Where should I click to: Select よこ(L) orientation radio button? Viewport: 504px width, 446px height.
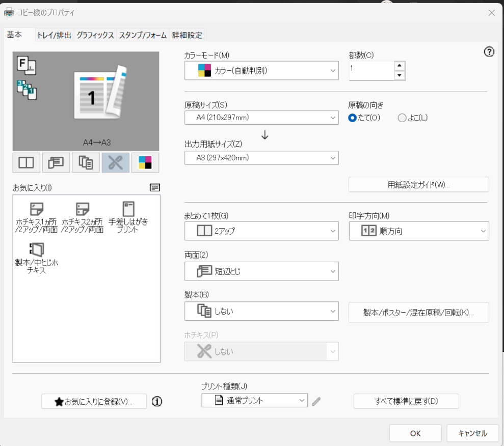(402, 118)
